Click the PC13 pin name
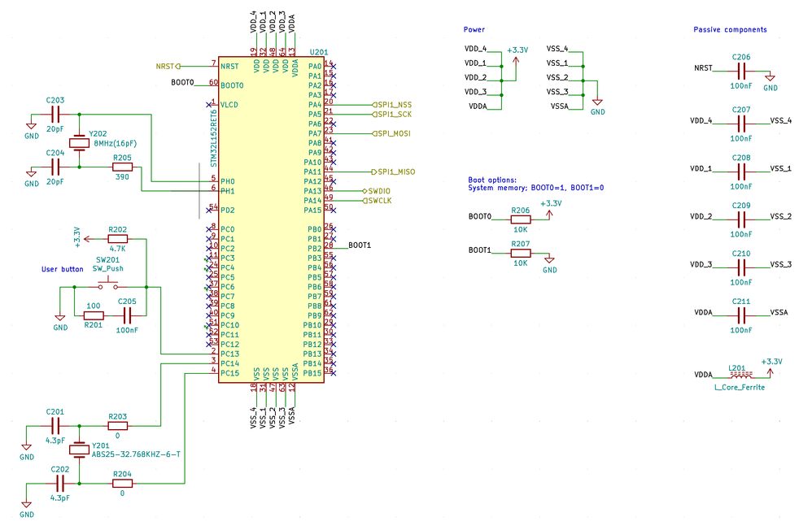The height and width of the screenshot is (530, 812). click(230, 354)
